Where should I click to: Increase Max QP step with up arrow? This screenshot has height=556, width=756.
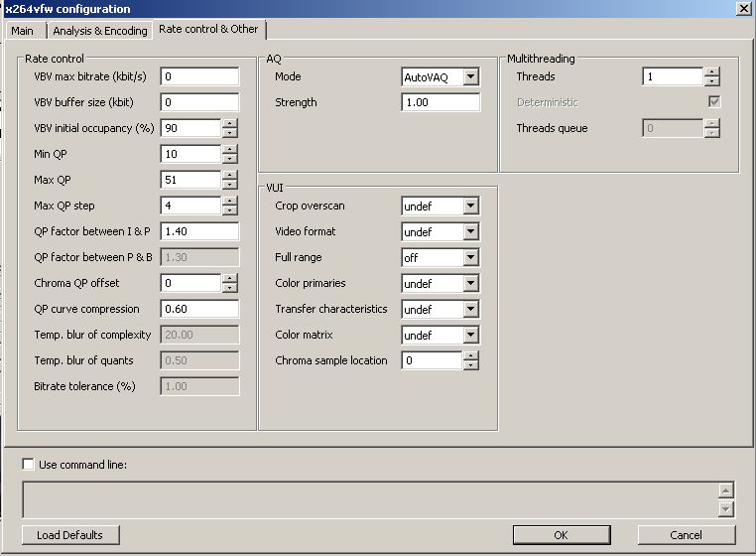pos(230,201)
